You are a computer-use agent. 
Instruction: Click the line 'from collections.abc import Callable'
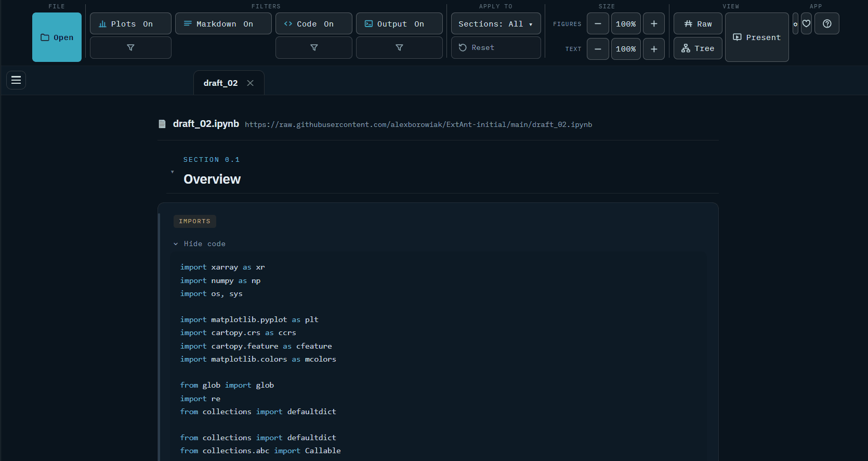pos(260,451)
